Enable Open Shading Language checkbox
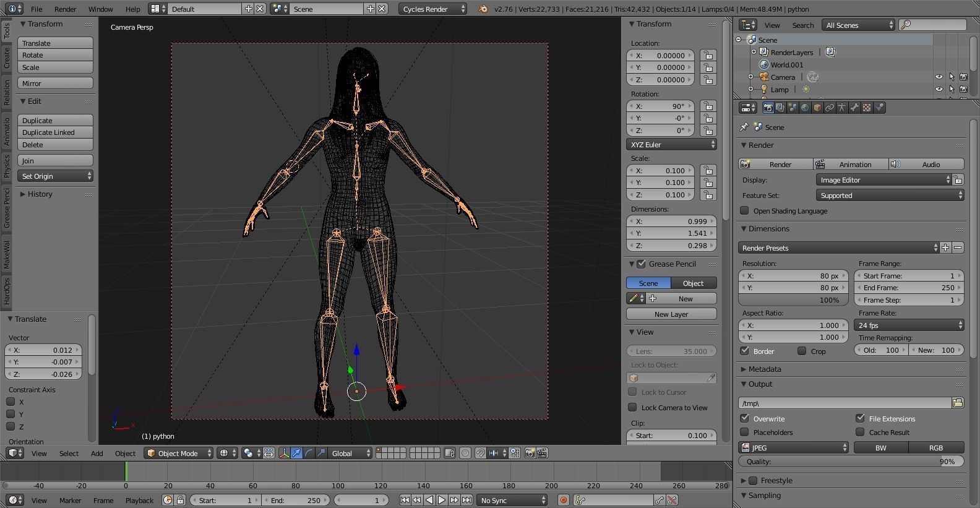Screen dimensions: 980x508 [x=745, y=210]
